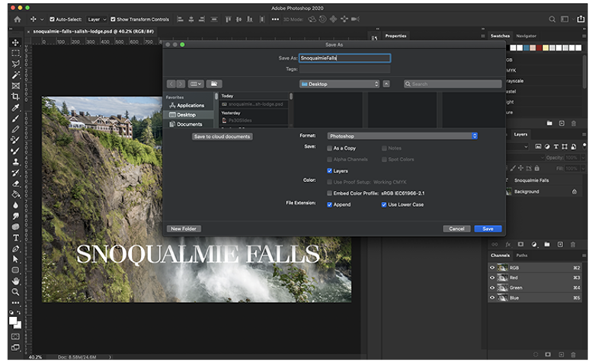The image size is (592, 364).
Task: Switch to the Paths tab
Action: [x=522, y=255]
